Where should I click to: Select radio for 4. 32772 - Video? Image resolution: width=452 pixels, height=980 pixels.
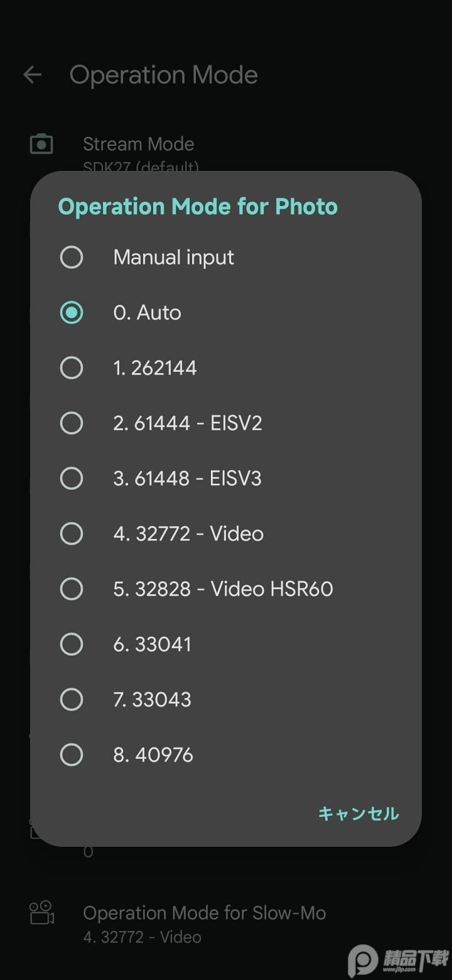pyautogui.click(x=71, y=533)
